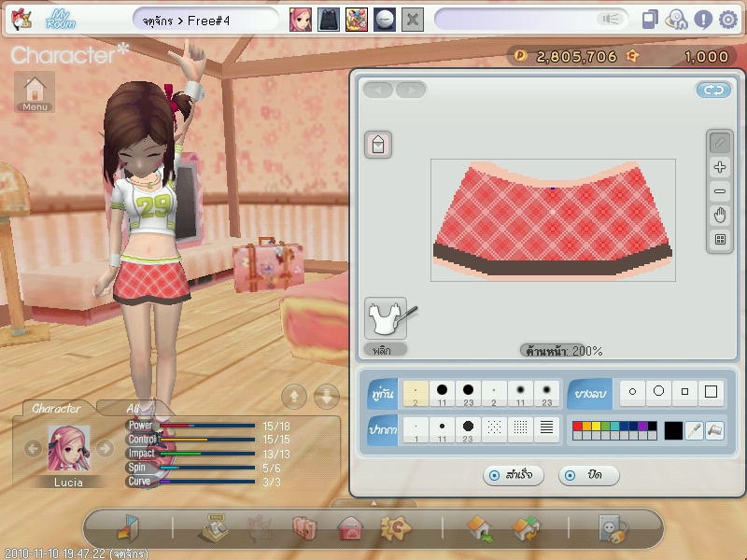Select the paint roller fill tool

coord(715,430)
